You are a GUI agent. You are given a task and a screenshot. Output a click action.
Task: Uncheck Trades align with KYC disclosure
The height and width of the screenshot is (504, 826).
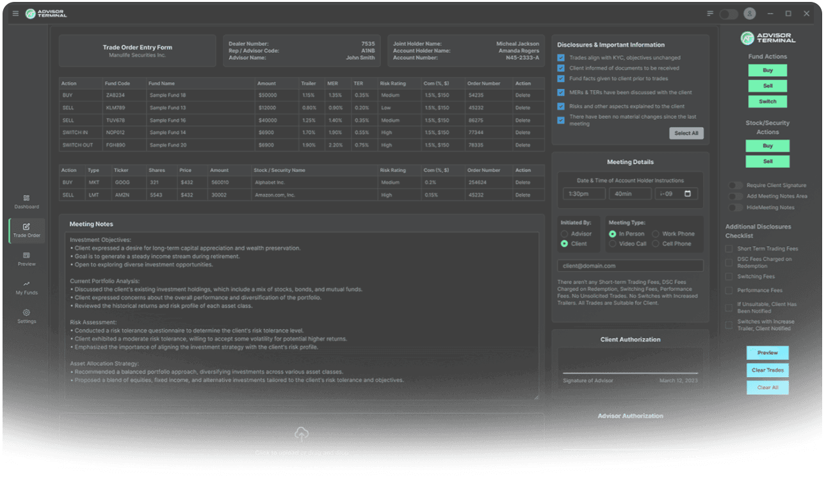point(561,58)
